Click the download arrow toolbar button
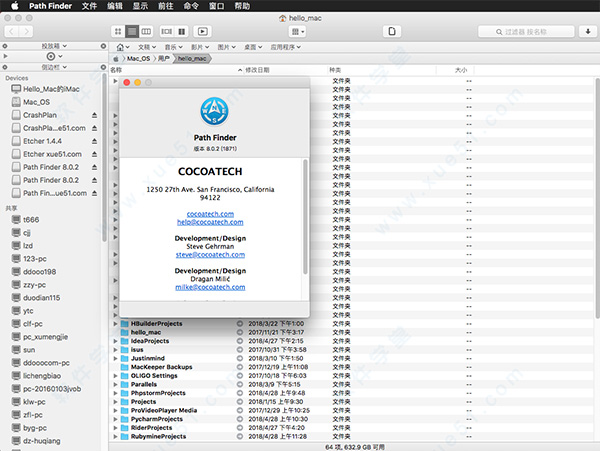The width and height of the screenshot is (600, 451). tap(588, 31)
